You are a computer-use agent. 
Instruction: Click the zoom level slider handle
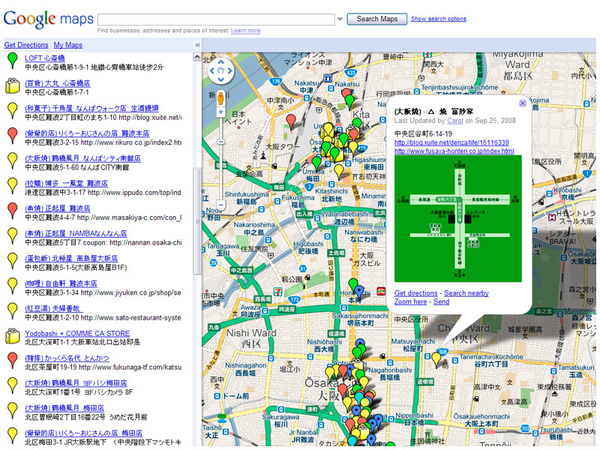point(221,142)
